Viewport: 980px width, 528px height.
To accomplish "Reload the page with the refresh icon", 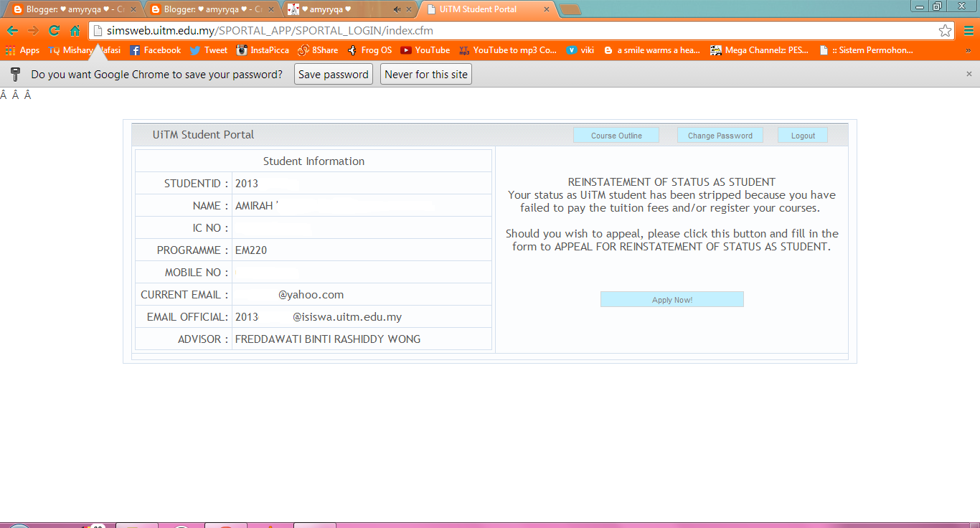I will [x=54, y=31].
